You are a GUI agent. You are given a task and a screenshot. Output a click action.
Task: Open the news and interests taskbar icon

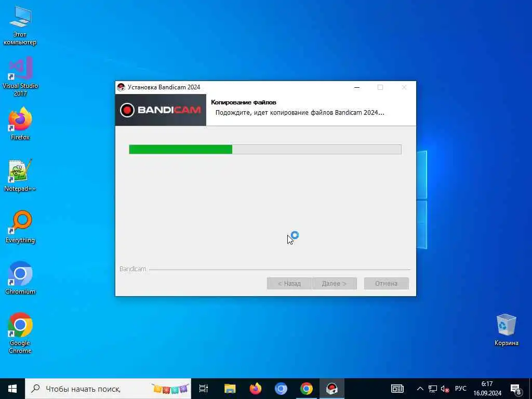point(397,389)
